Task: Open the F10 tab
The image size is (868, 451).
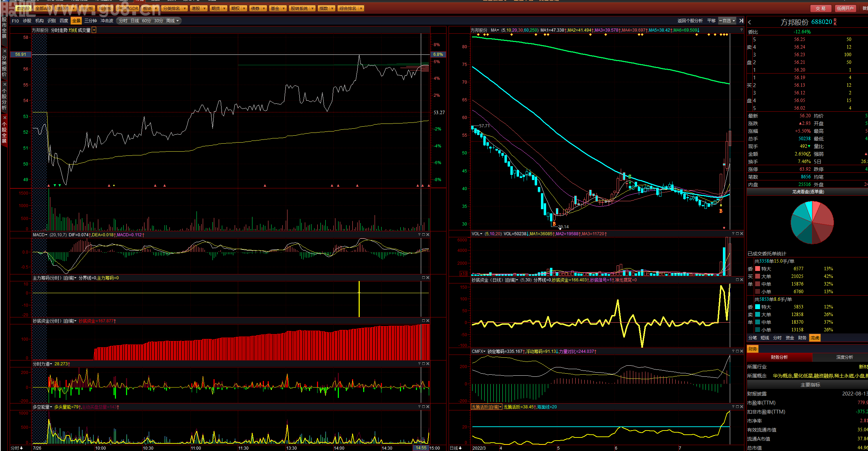Action: pyautogui.click(x=15, y=21)
